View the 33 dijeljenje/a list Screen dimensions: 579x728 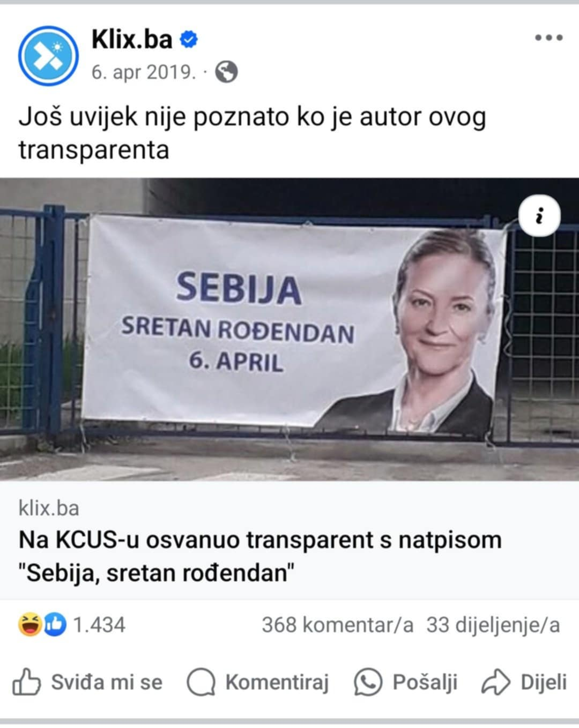pos(493,625)
